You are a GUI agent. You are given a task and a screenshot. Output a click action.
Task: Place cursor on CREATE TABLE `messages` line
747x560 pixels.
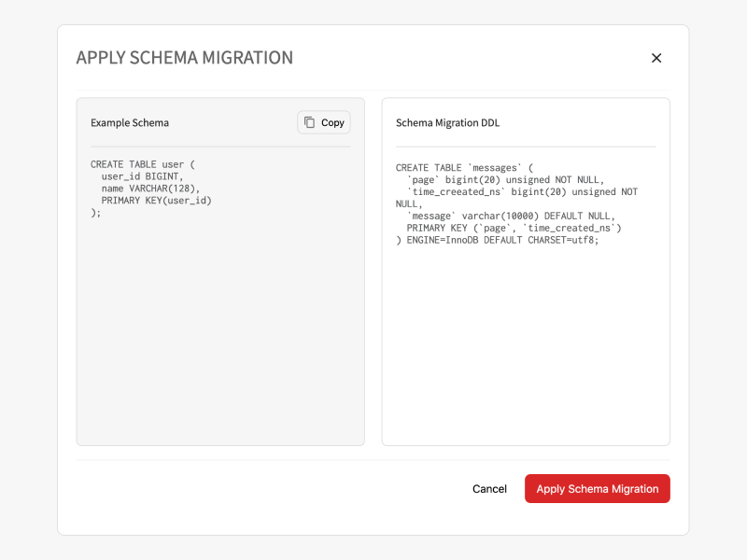(464, 168)
